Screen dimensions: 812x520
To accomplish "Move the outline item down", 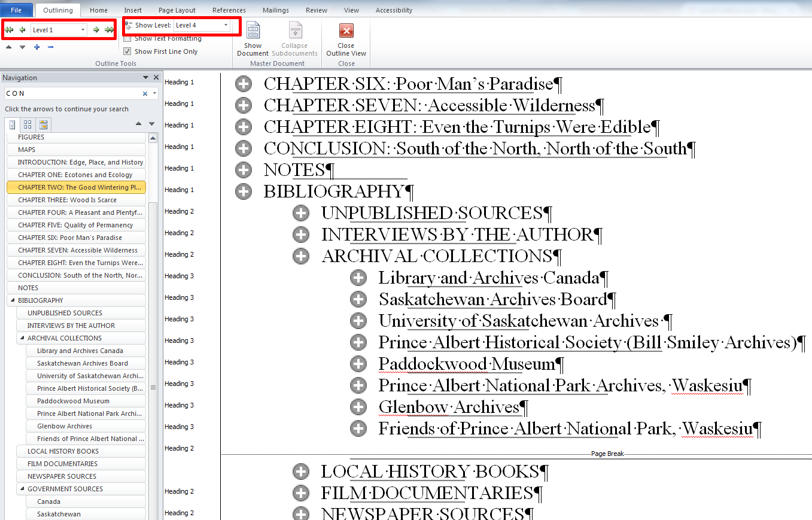I will (x=23, y=47).
